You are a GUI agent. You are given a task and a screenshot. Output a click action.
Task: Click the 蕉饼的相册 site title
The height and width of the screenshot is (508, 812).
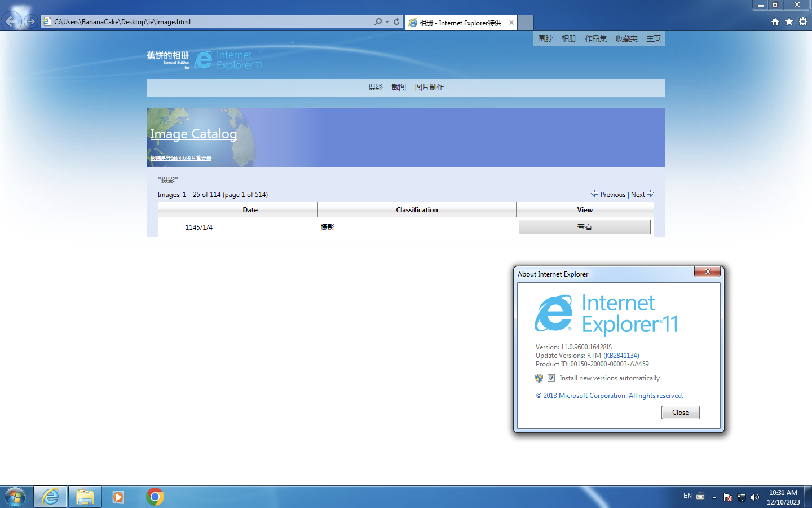click(x=168, y=55)
